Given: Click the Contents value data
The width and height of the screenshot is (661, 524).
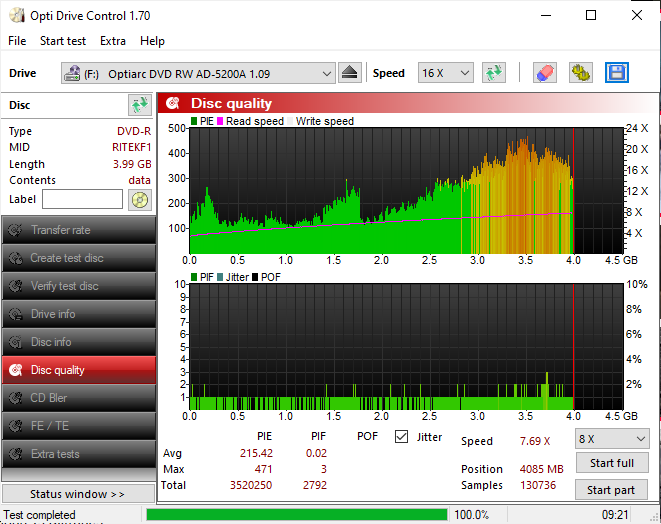Looking at the screenshot, I should 140,180.
